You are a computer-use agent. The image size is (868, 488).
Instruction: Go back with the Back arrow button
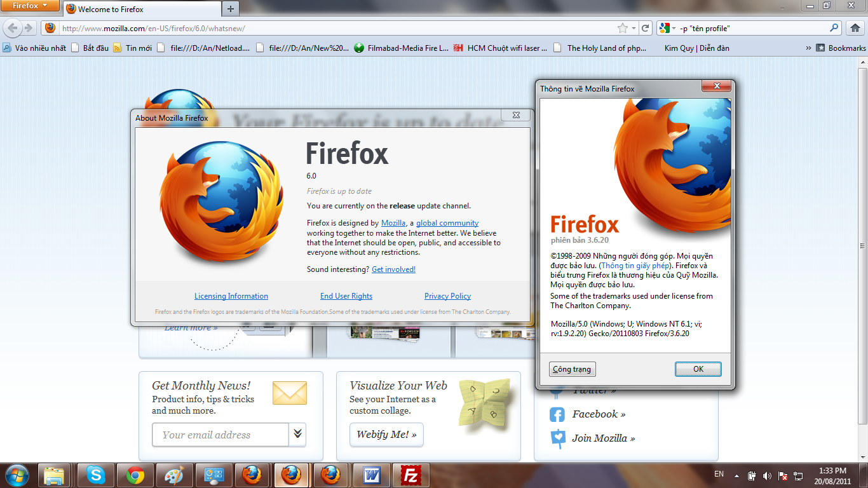(x=12, y=28)
